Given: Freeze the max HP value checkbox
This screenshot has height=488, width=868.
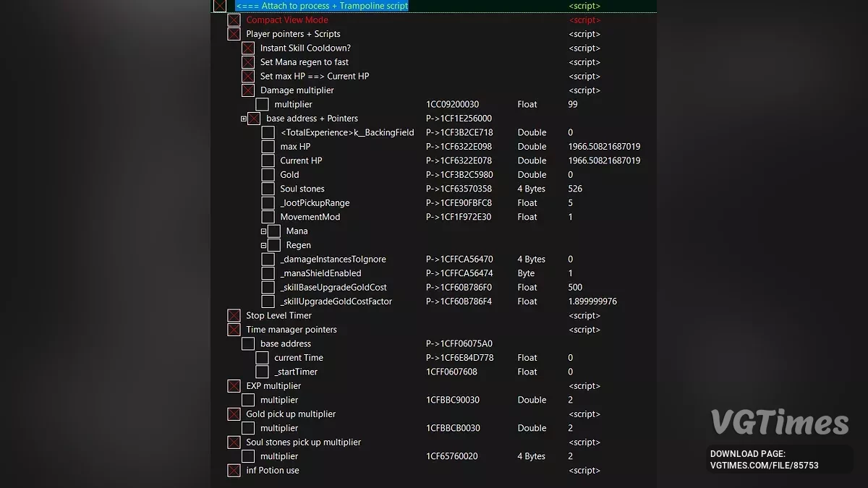Looking at the screenshot, I should tap(268, 147).
